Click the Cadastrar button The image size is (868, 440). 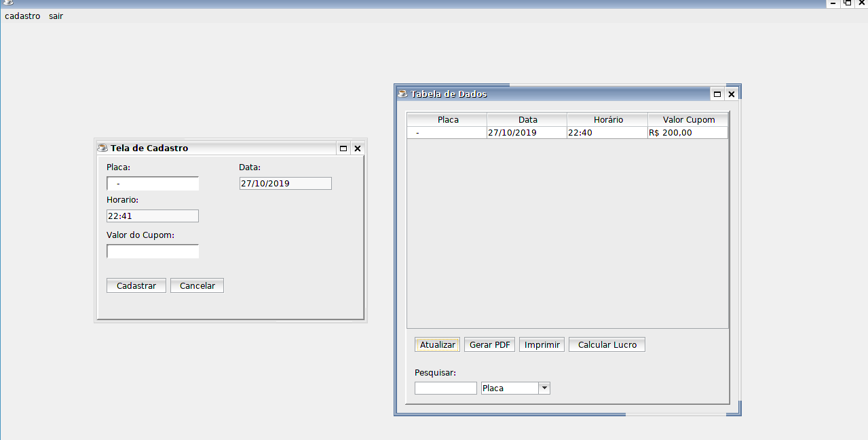tap(136, 285)
